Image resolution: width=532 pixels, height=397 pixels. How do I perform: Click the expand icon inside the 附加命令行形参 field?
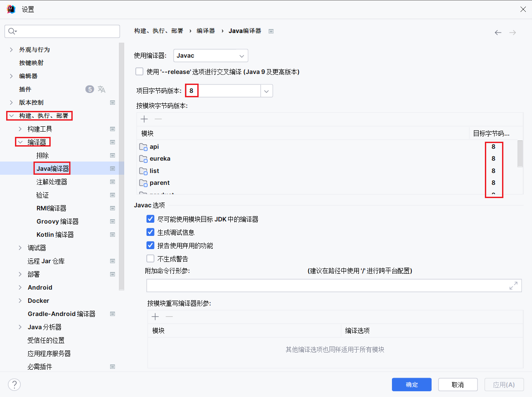coord(514,285)
